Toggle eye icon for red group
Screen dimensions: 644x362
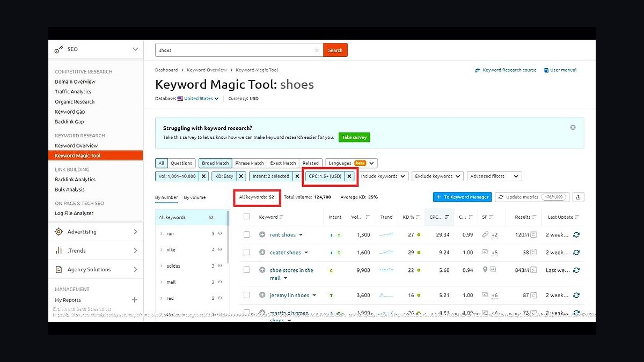pos(220,298)
